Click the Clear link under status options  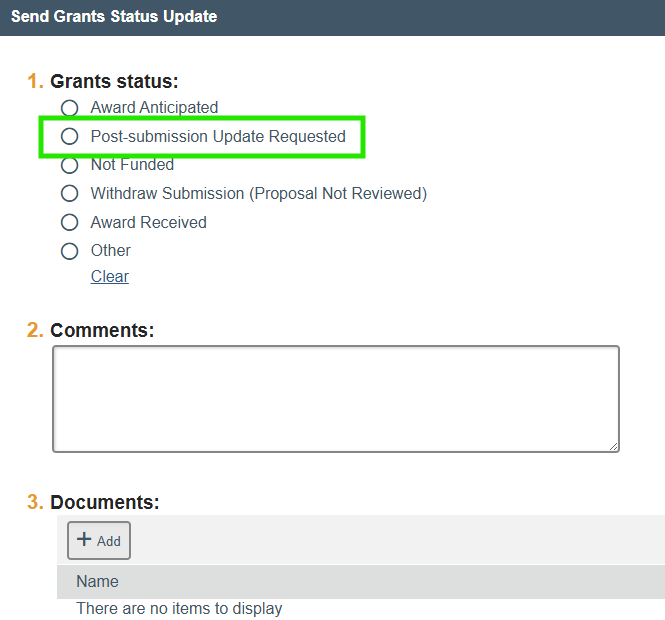pyautogui.click(x=110, y=277)
